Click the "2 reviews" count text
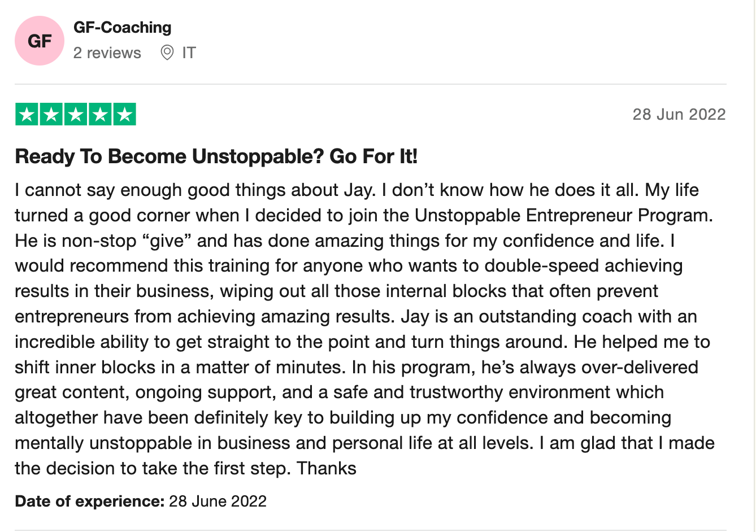756x532 pixels. pos(107,53)
